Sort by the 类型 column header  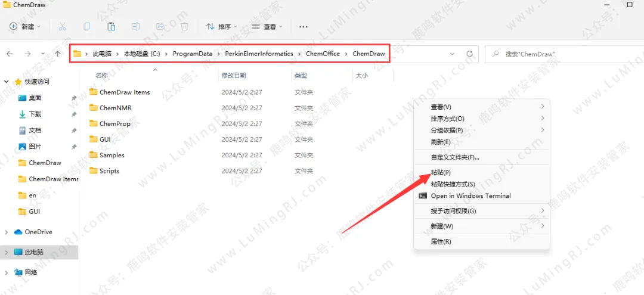coord(301,76)
